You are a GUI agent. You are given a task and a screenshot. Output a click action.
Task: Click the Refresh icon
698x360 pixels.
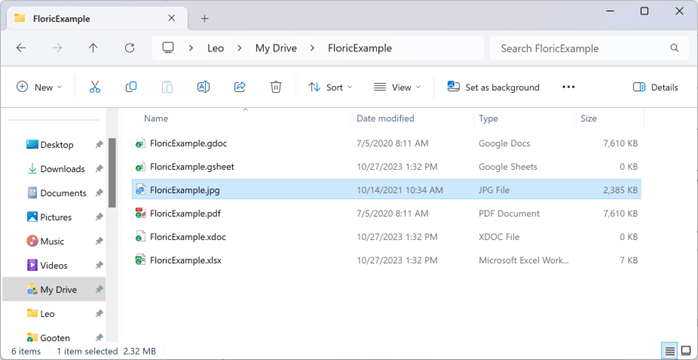point(130,48)
